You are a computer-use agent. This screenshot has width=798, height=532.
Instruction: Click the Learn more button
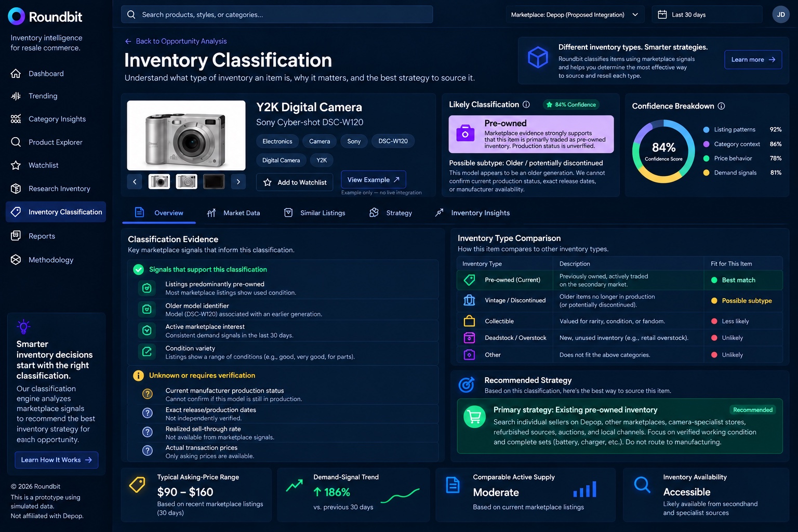click(753, 60)
